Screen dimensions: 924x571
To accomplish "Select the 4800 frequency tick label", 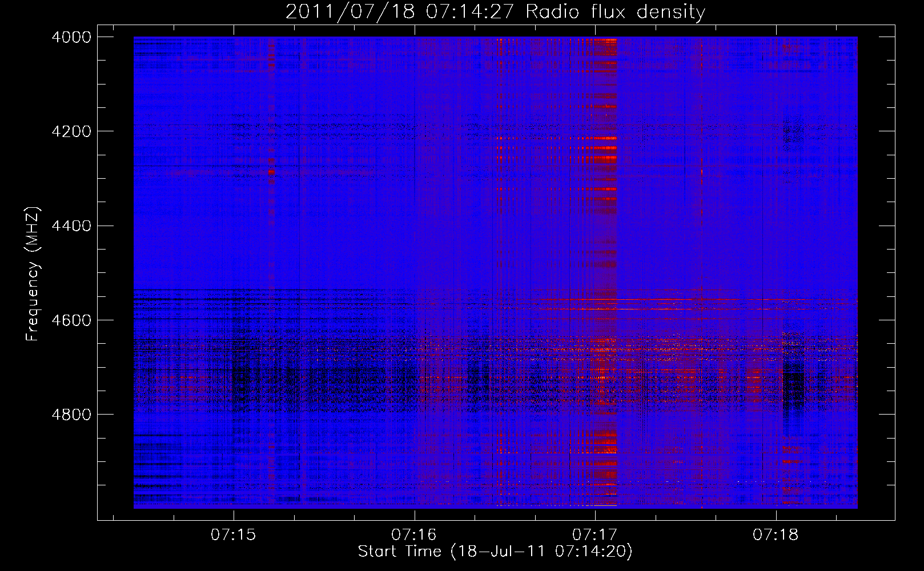I will click(71, 415).
